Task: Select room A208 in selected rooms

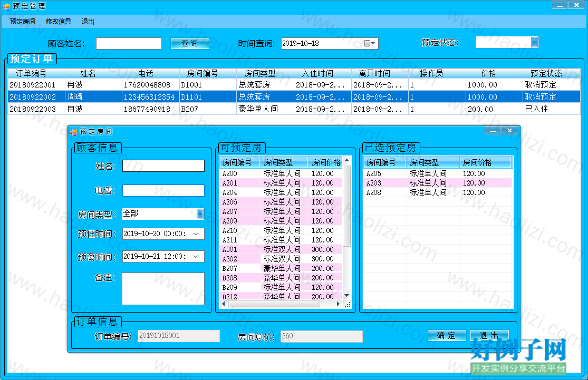Action: (x=438, y=192)
